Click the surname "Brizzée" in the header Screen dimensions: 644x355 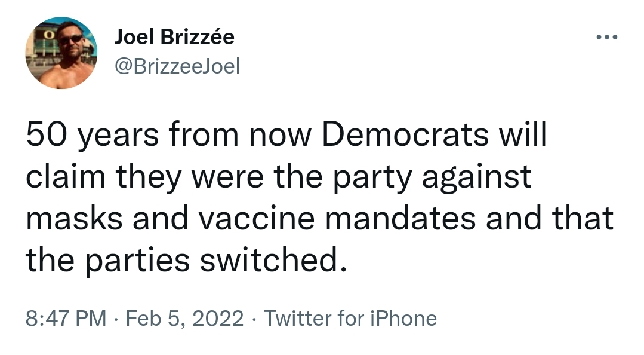(198, 37)
